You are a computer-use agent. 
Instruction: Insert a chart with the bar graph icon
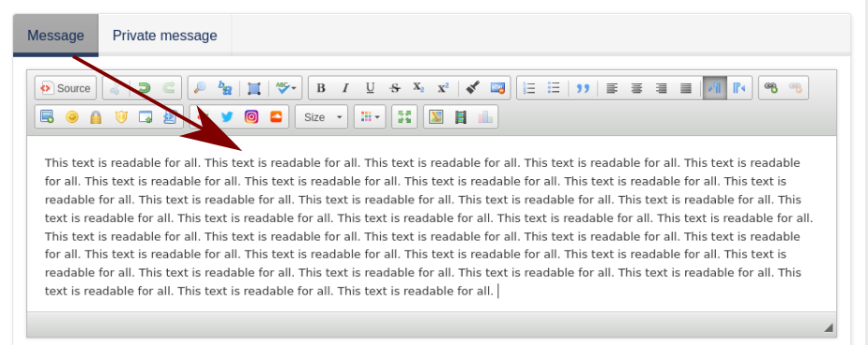tap(485, 116)
